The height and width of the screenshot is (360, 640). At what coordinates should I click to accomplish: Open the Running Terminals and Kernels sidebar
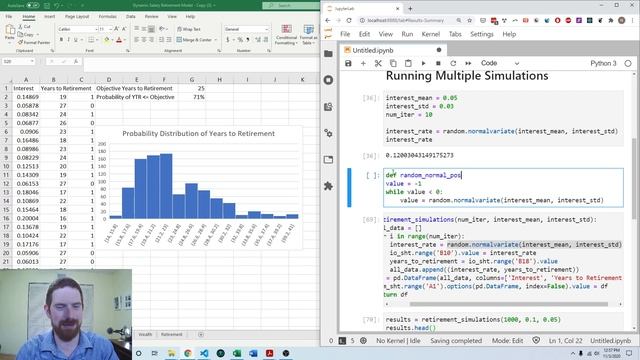[x=328, y=80]
